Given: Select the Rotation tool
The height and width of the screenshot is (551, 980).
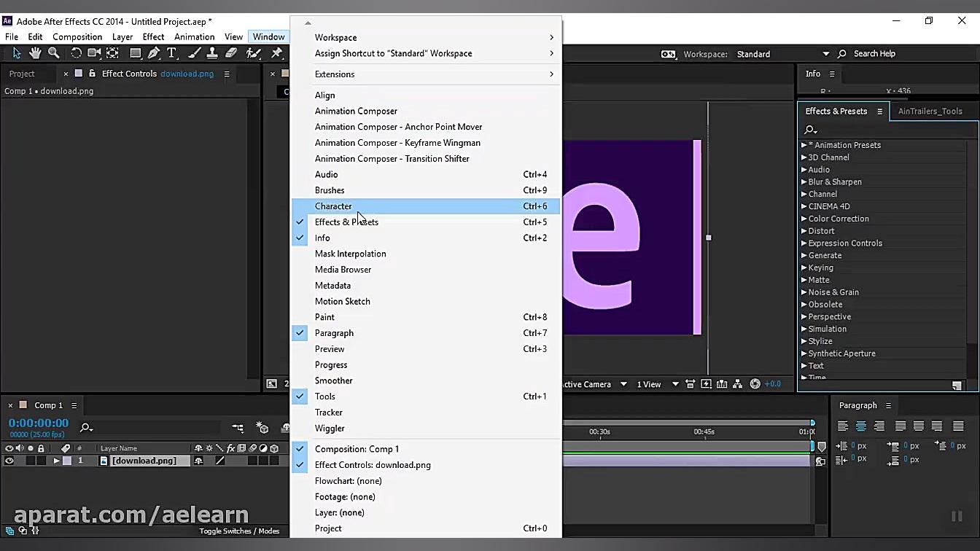Looking at the screenshot, I should pyautogui.click(x=76, y=53).
